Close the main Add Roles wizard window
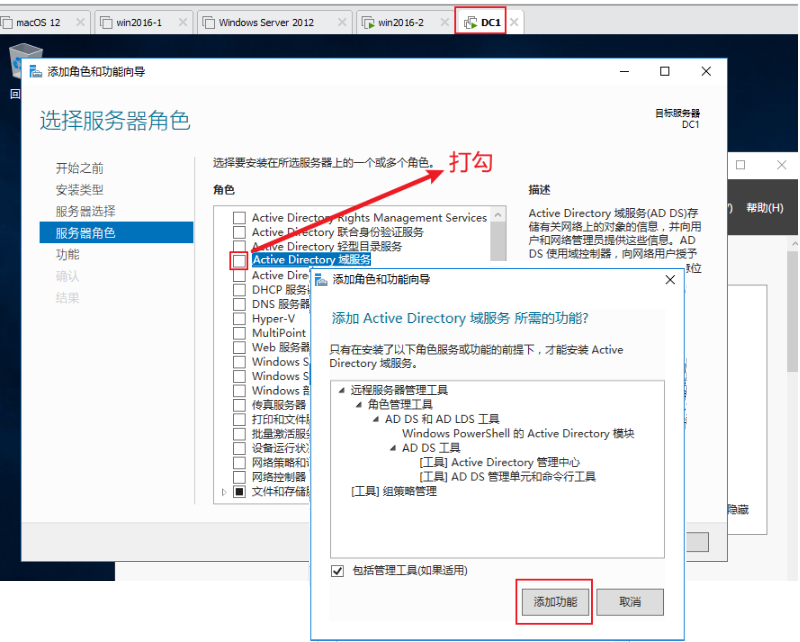 (706, 71)
